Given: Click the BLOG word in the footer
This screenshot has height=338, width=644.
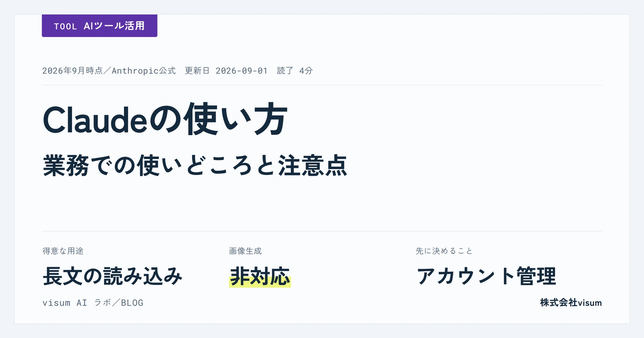Looking at the screenshot, I should pyautogui.click(x=132, y=303).
